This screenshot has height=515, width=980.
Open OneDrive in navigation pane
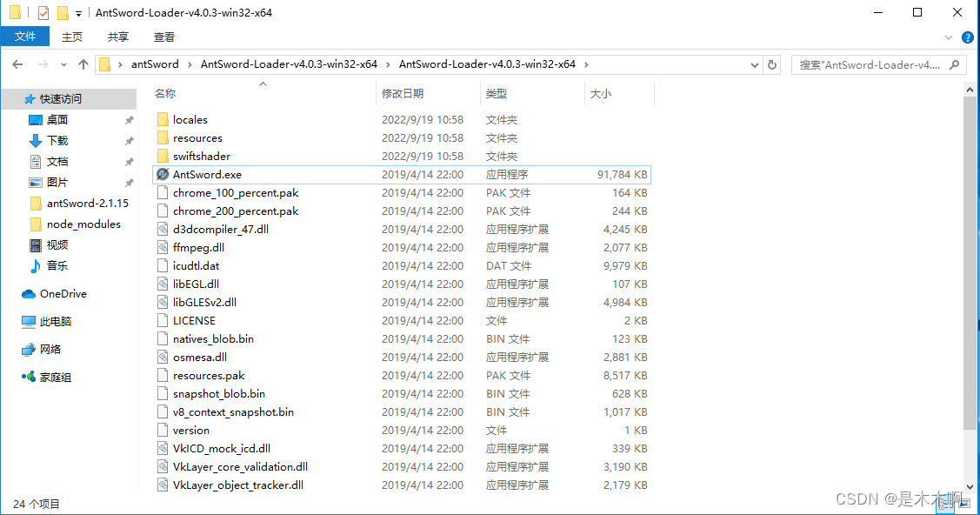63,294
